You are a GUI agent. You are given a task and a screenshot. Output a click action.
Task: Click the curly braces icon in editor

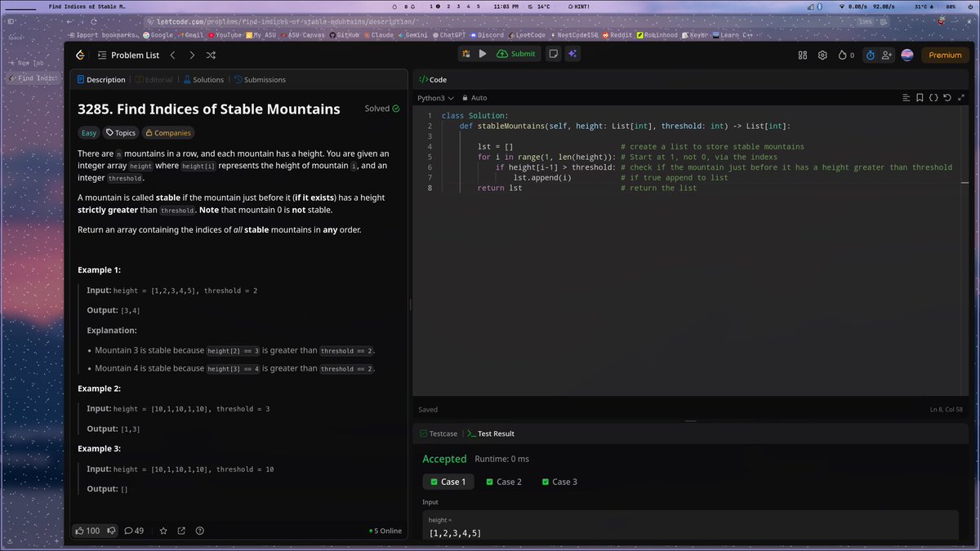933,97
